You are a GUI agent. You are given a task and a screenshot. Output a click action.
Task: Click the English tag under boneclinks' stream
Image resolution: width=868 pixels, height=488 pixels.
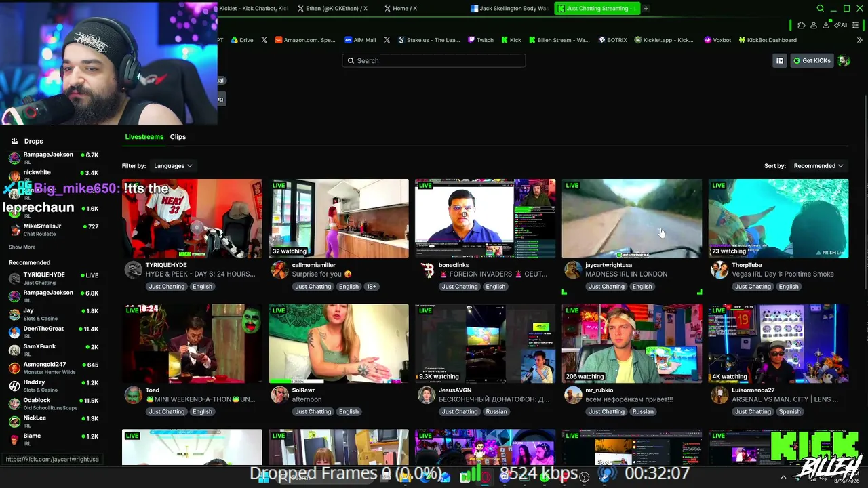tap(495, 287)
